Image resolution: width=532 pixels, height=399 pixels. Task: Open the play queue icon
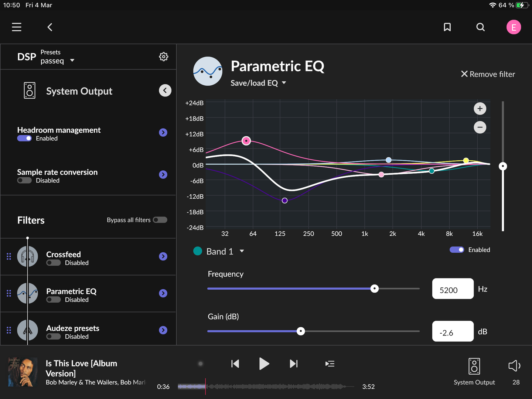[330, 364]
